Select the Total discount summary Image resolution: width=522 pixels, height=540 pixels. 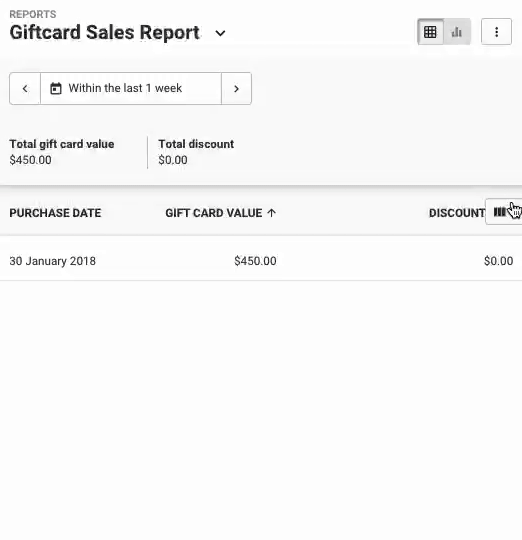196,152
